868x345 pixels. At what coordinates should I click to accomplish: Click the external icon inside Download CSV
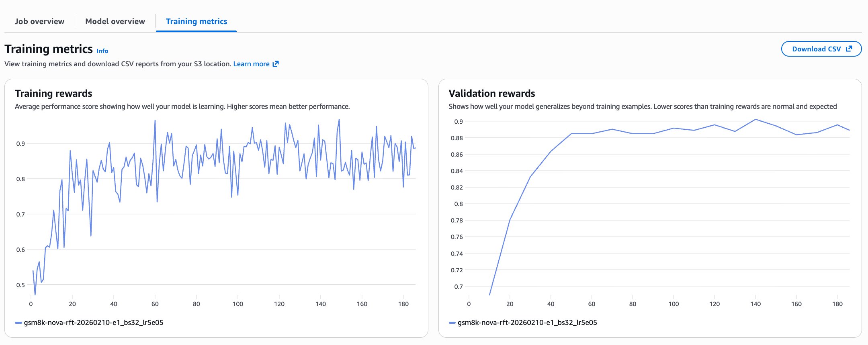pos(849,49)
